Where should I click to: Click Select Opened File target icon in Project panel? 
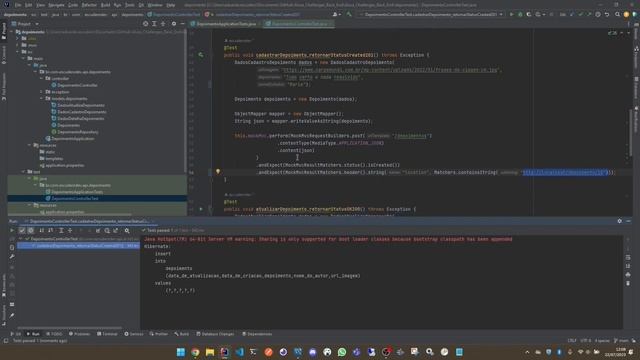(x=146, y=24)
